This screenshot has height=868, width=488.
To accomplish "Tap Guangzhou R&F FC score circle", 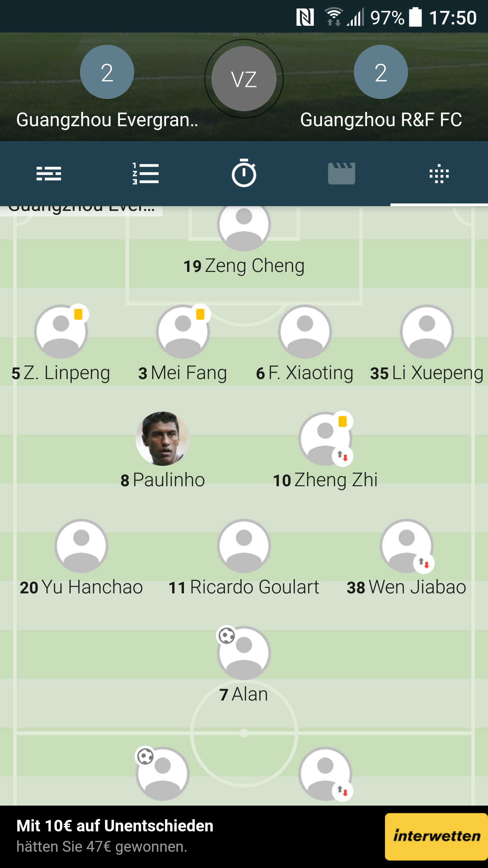I will [381, 72].
